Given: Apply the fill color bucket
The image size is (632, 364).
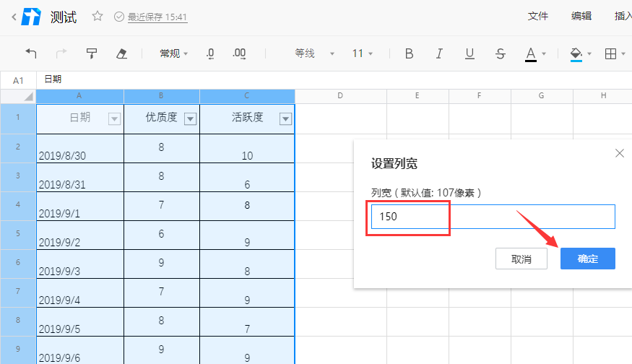Looking at the screenshot, I should click(x=576, y=54).
